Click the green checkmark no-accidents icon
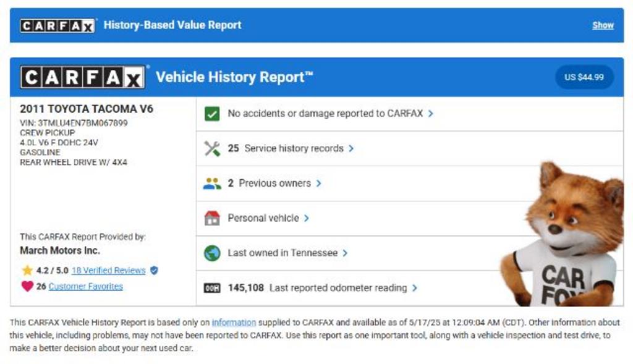The height and width of the screenshot is (364, 633). click(x=212, y=114)
